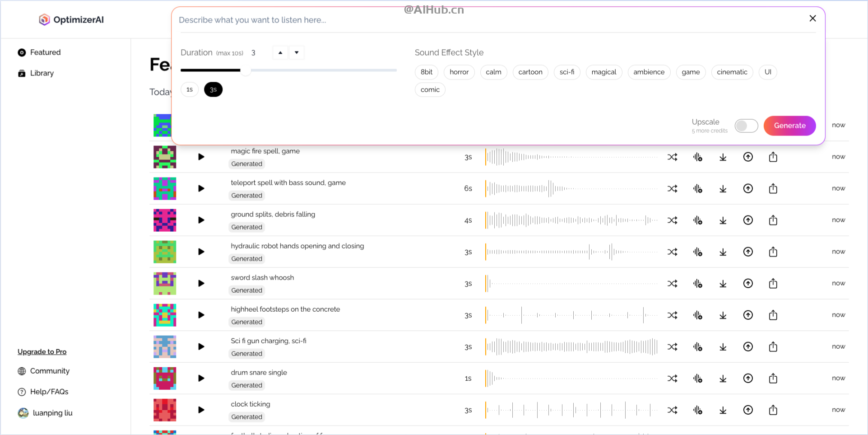
Task: Click the Generated tag under clock ticking
Action: [x=246, y=417]
